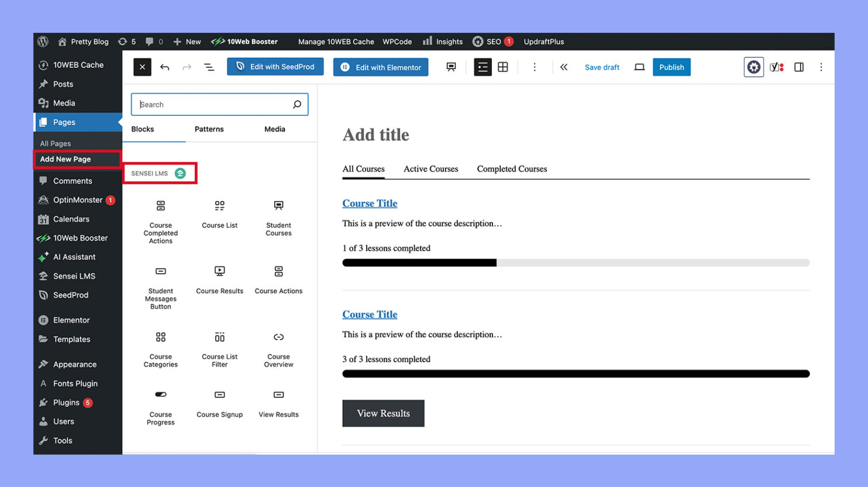Open the editor settings gear

click(753, 67)
